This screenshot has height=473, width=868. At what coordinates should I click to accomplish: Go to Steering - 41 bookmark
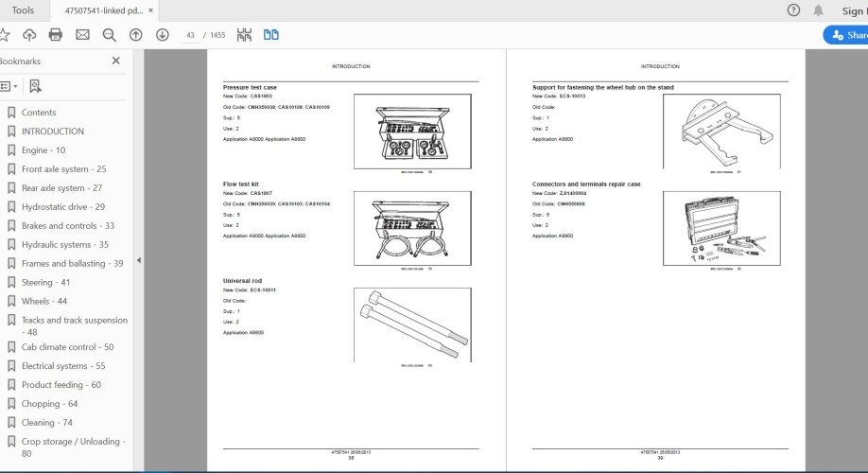pos(45,282)
